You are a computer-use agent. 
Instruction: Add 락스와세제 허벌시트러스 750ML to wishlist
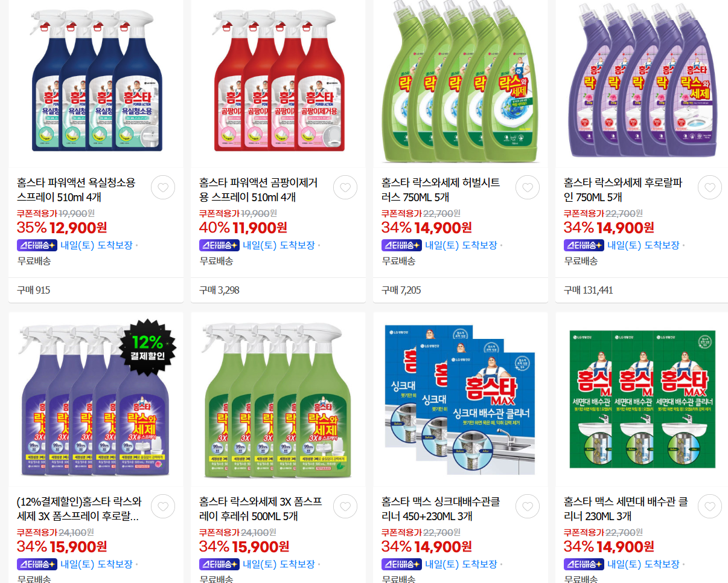(x=528, y=187)
